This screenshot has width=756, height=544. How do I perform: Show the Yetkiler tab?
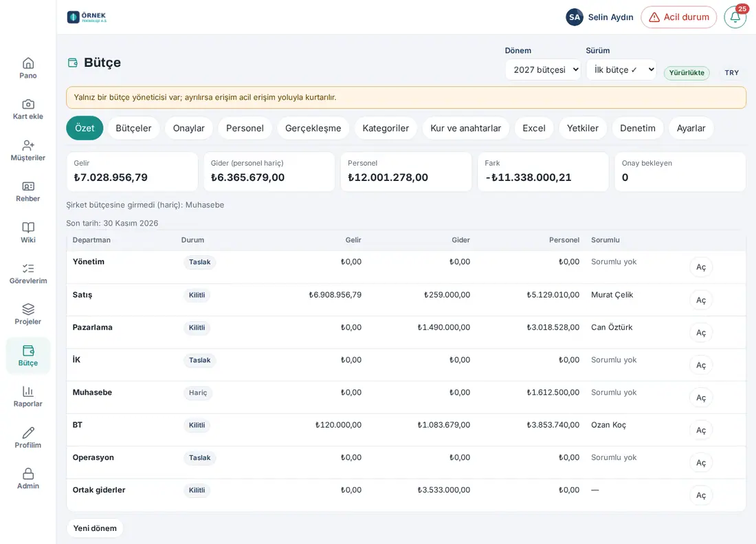point(583,129)
